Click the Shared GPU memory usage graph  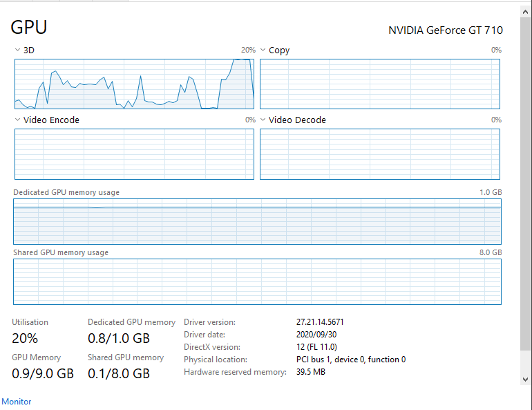(257, 281)
